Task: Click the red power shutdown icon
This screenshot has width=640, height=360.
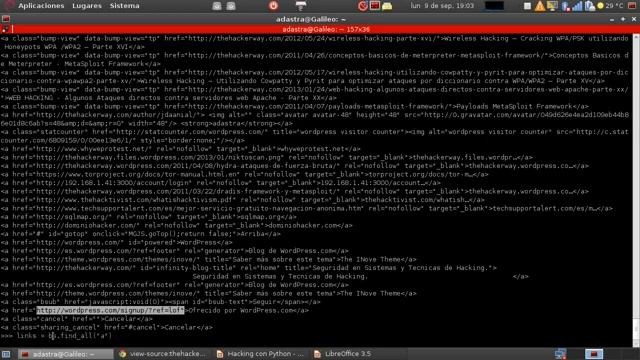Action: pos(273,6)
